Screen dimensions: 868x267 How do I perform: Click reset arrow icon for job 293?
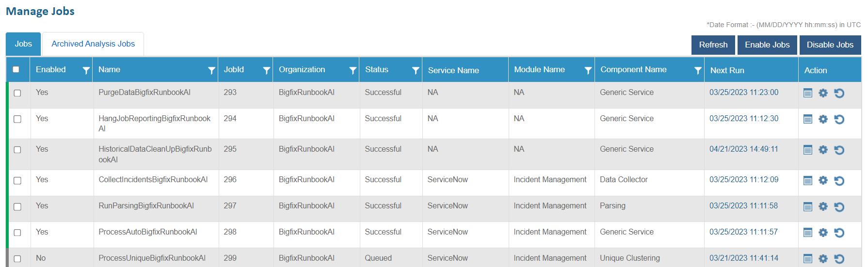click(x=839, y=93)
